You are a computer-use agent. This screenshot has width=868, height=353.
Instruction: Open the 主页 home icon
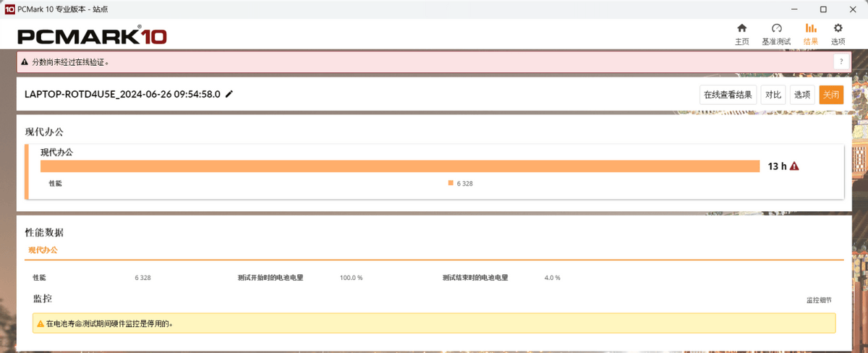click(x=741, y=29)
